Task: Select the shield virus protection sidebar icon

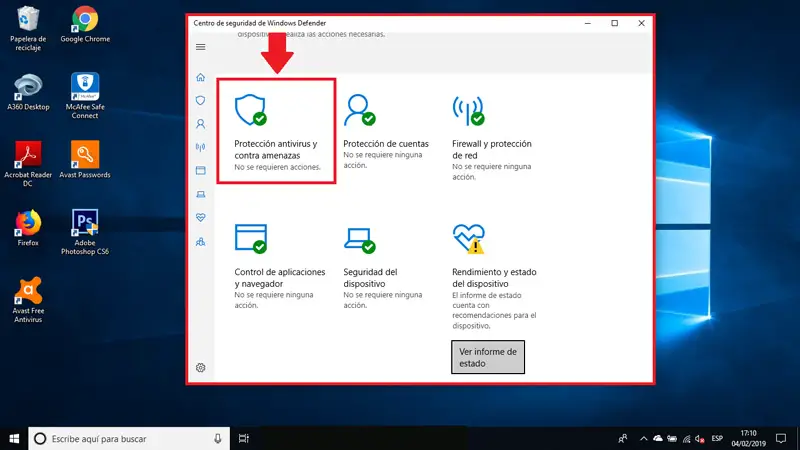Action: (201, 101)
